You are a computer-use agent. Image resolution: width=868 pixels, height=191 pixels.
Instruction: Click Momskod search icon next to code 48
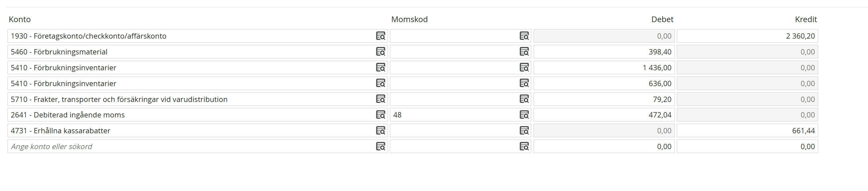click(x=524, y=115)
